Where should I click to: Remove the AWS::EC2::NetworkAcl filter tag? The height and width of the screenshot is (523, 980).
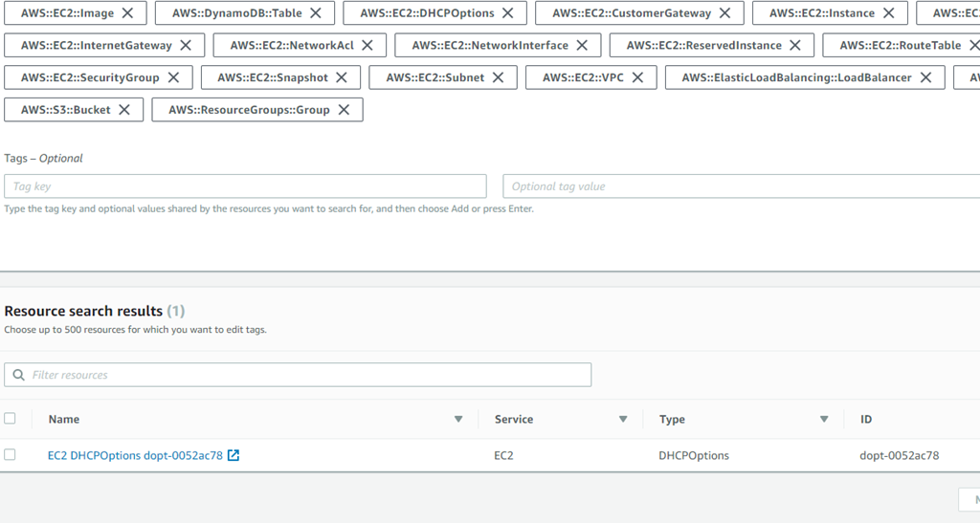tap(367, 46)
